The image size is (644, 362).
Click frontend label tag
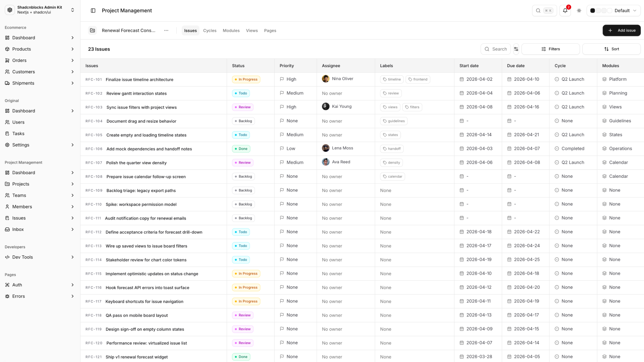coord(418,79)
